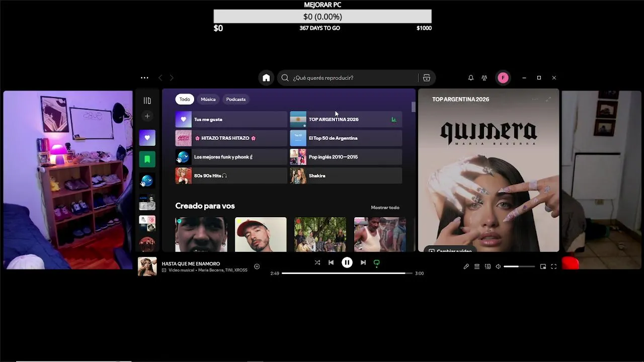The image size is (644, 362).
Task: Select the Música filter chip
Action: click(208, 99)
